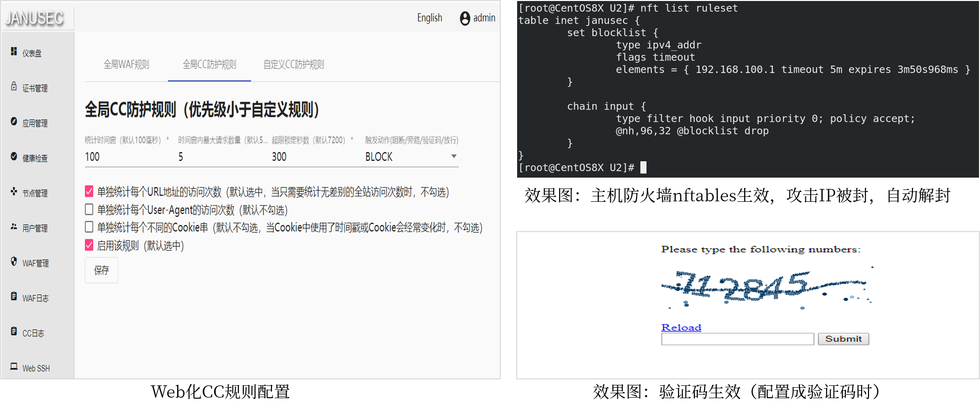
Task: Click the admin user avatar icon
Action: click(x=465, y=18)
